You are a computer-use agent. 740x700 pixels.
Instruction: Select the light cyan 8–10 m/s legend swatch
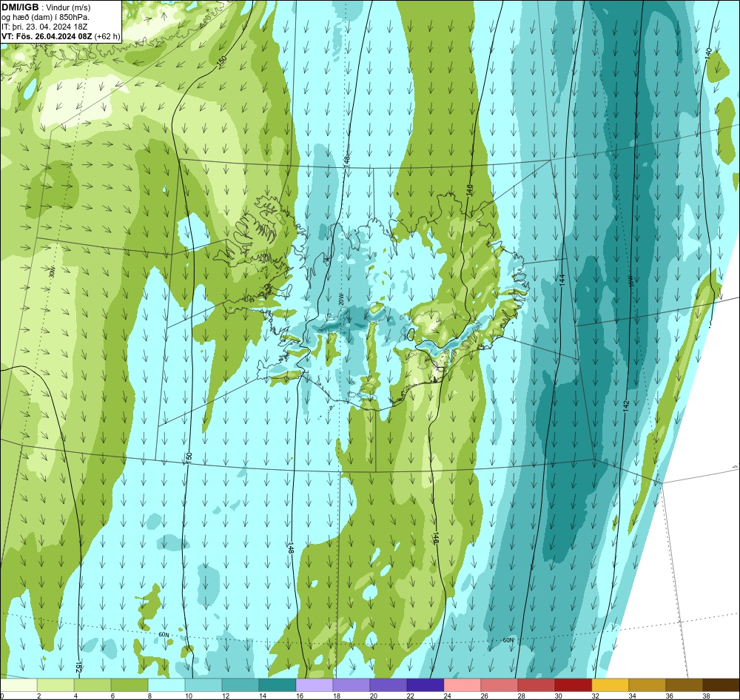(166, 685)
